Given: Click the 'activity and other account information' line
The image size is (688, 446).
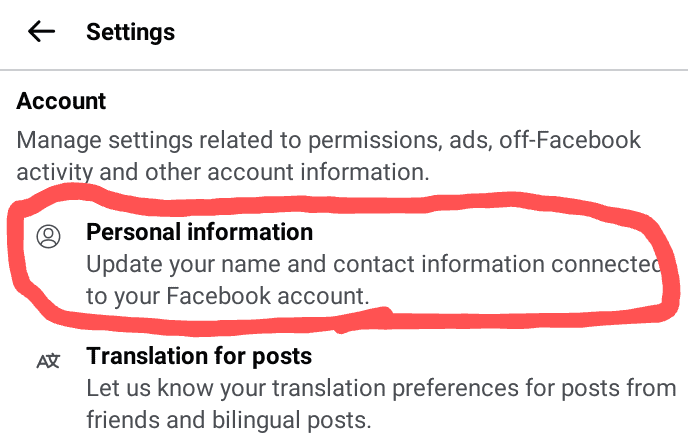Looking at the screenshot, I should click(x=222, y=171).
